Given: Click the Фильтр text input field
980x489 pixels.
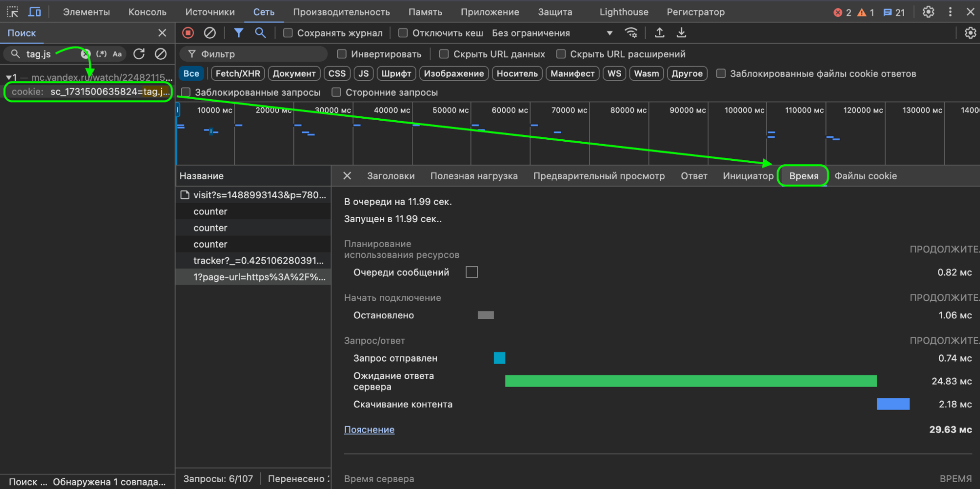Looking at the screenshot, I should point(260,54).
